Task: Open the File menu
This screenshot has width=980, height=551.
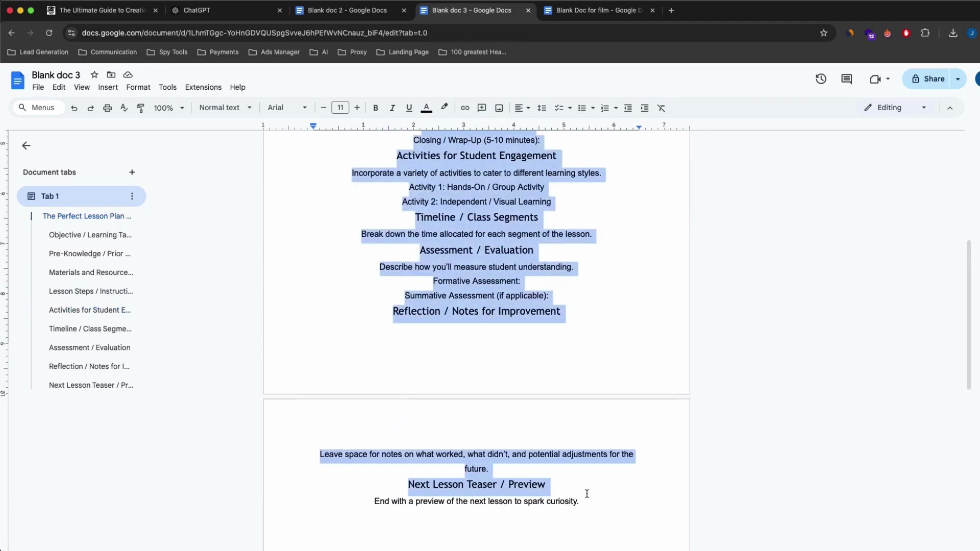Action: pos(38,87)
